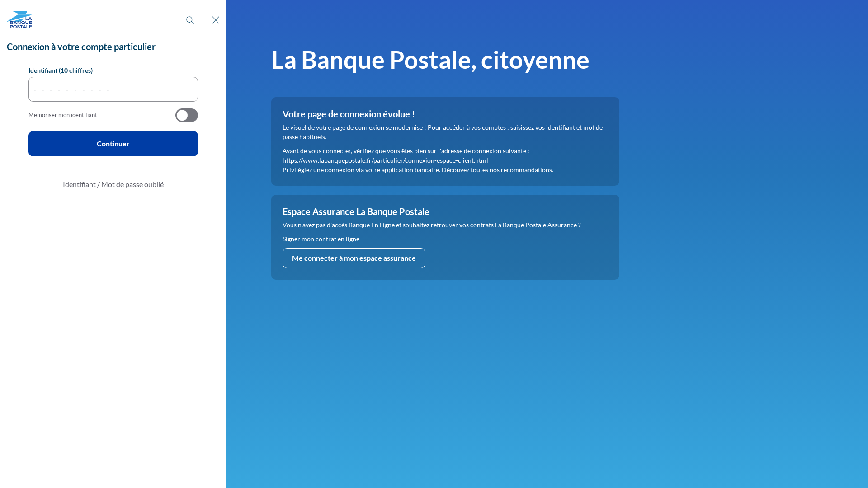Click the Continuer button
Viewport: 868px width, 488px height.
click(113, 144)
